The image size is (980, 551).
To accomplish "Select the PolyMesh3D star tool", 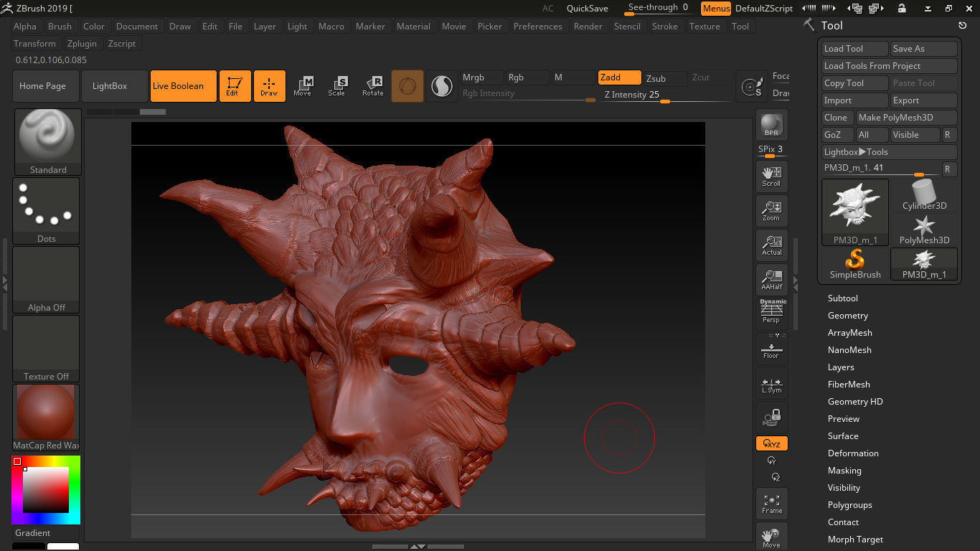I will pos(924,230).
